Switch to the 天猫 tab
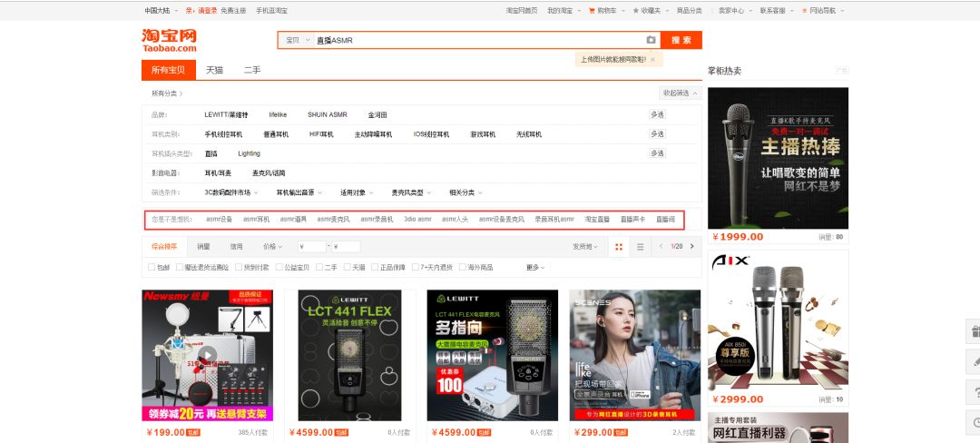This screenshot has height=443, width=980. point(214,70)
